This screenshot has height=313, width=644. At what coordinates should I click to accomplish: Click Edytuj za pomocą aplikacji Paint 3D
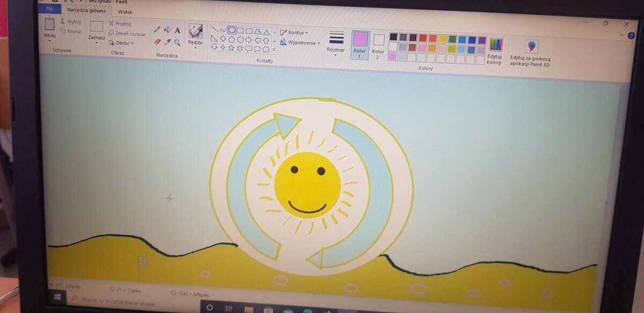pos(530,52)
